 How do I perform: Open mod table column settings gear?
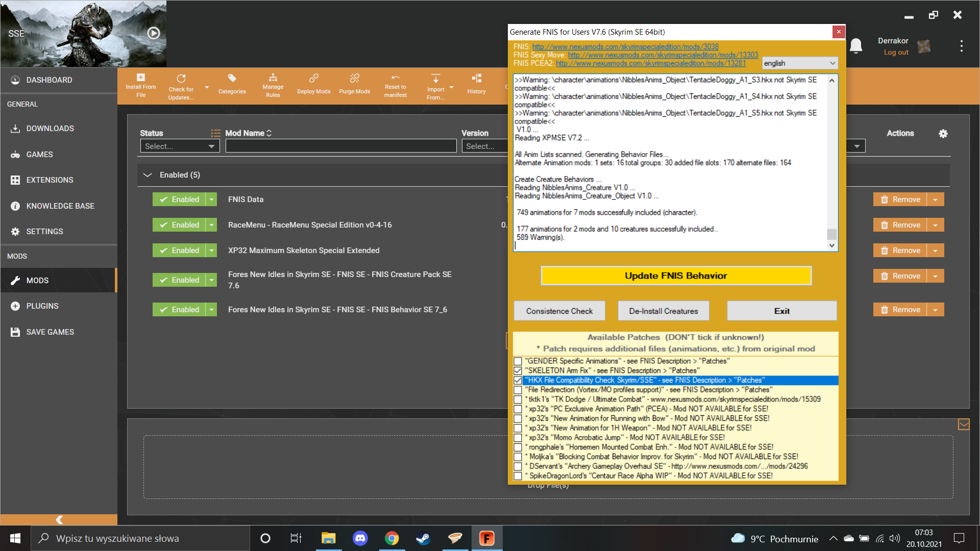coord(943,134)
